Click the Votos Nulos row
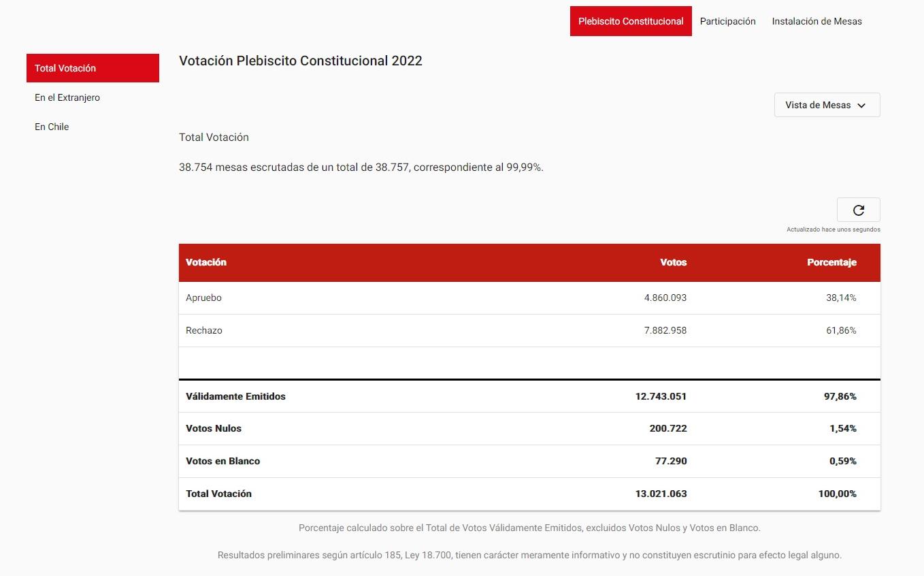924x576 pixels. 529,428
